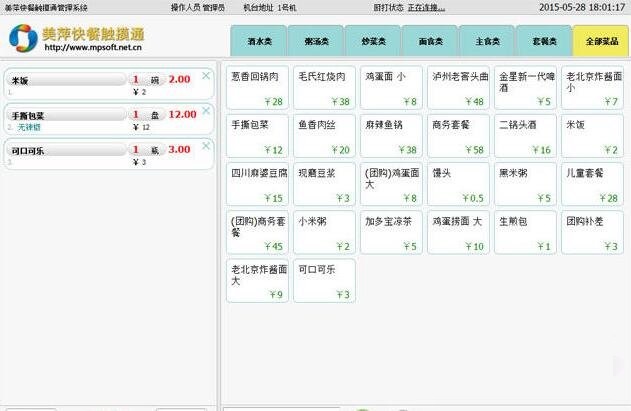The height and width of the screenshot is (411, 631).
Task: Click 操作人员 管理员 in the title bar
Action: click(x=198, y=7)
